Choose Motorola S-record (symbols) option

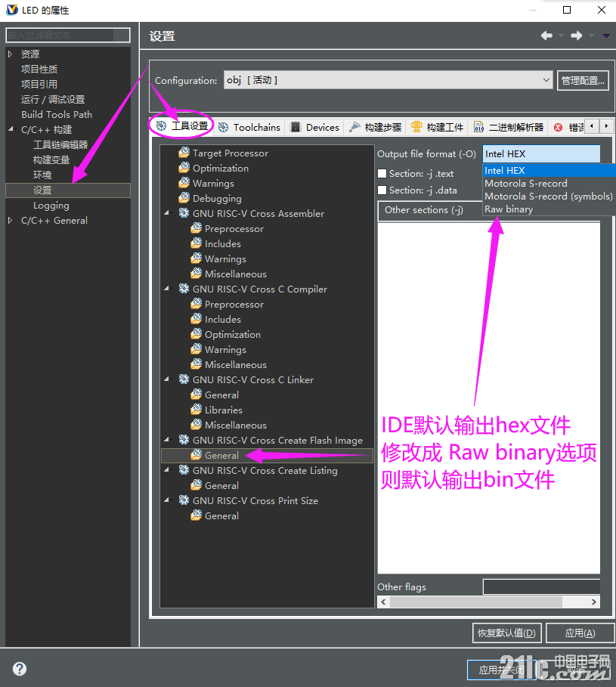(x=549, y=197)
